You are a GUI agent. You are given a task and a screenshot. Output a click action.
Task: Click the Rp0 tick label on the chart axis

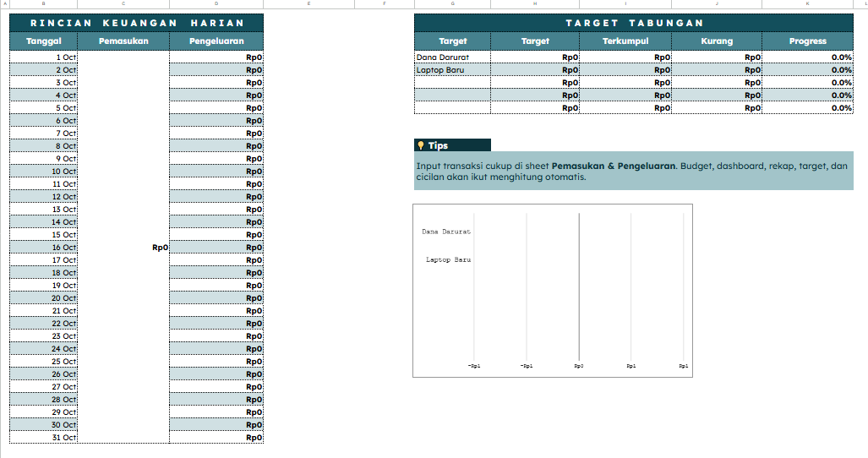(578, 366)
